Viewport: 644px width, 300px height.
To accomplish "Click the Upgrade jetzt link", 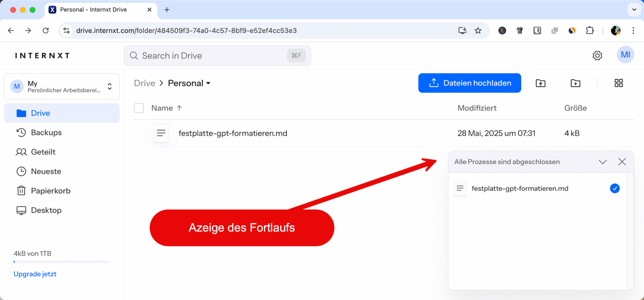I will pos(35,274).
